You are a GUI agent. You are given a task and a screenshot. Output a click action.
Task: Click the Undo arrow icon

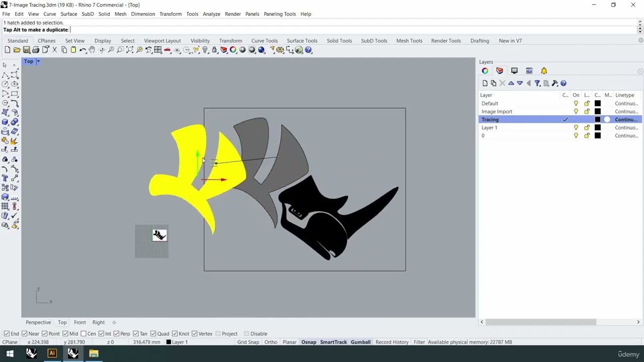[x=83, y=50]
